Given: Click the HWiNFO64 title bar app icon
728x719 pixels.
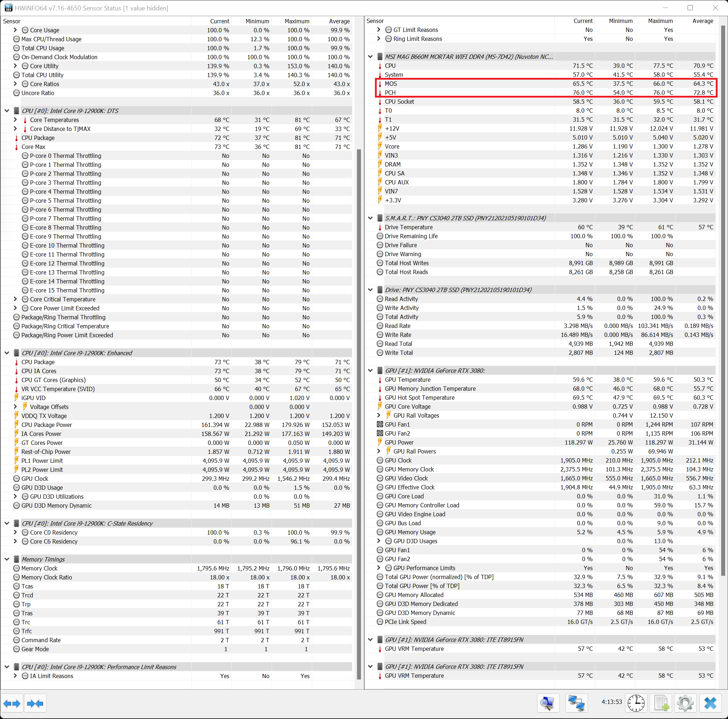Looking at the screenshot, I should [8, 8].
